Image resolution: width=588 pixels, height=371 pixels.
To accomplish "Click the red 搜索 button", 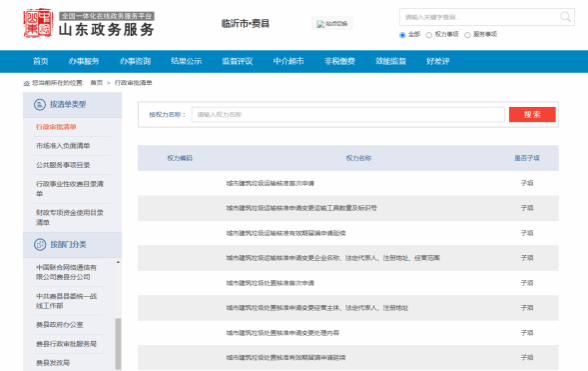I will tap(532, 114).
